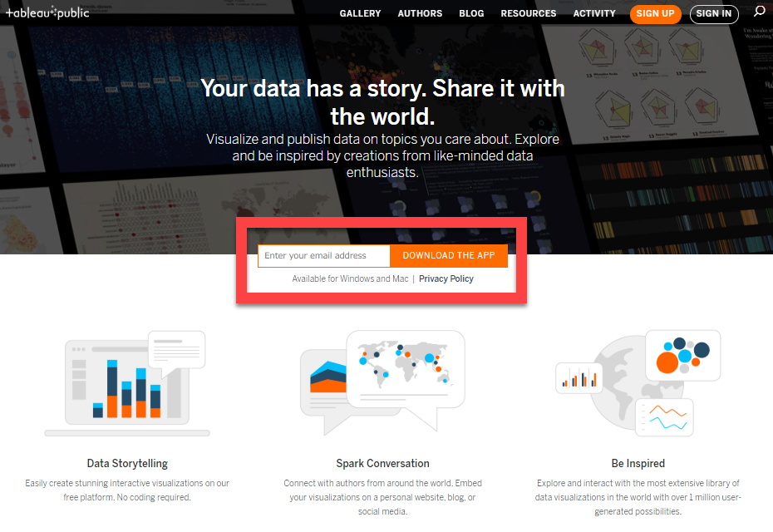Click the Sign In button
The height and width of the screenshot is (532, 773).
pyautogui.click(x=714, y=14)
